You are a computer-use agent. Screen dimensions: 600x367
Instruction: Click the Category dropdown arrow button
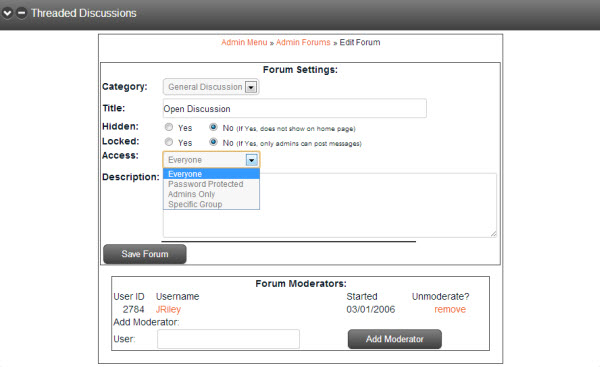click(251, 87)
